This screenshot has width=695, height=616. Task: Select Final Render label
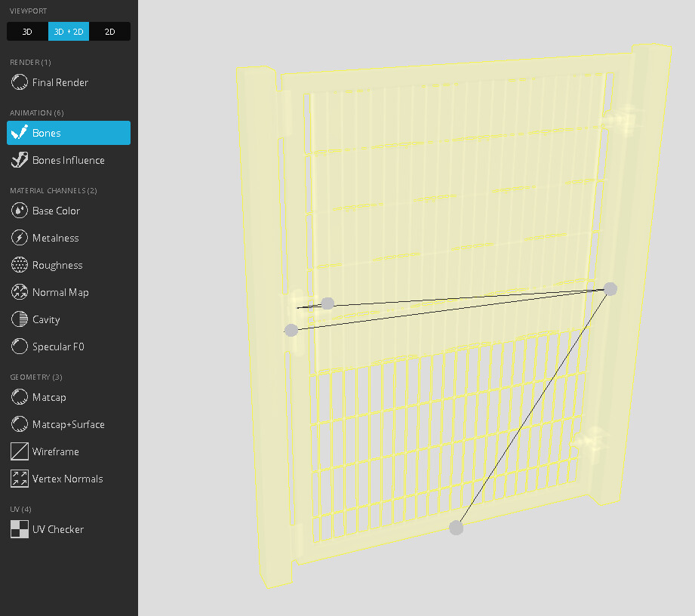(x=60, y=82)
